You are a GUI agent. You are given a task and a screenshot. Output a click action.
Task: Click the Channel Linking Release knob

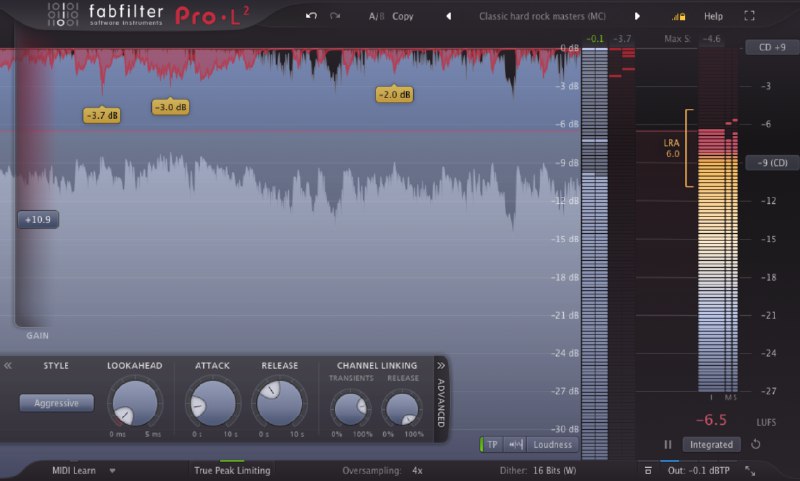click(403, 408)
